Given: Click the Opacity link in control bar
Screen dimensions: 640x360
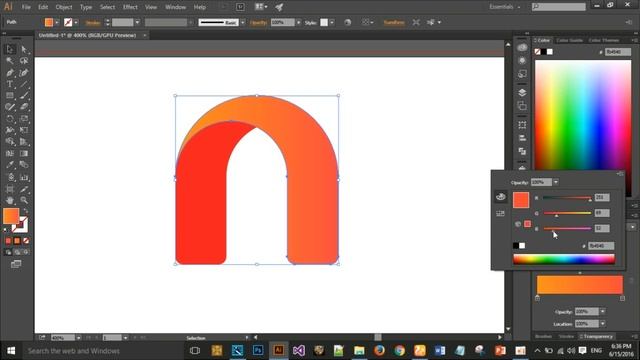Looking at the screenshot, I should (258, 23).
